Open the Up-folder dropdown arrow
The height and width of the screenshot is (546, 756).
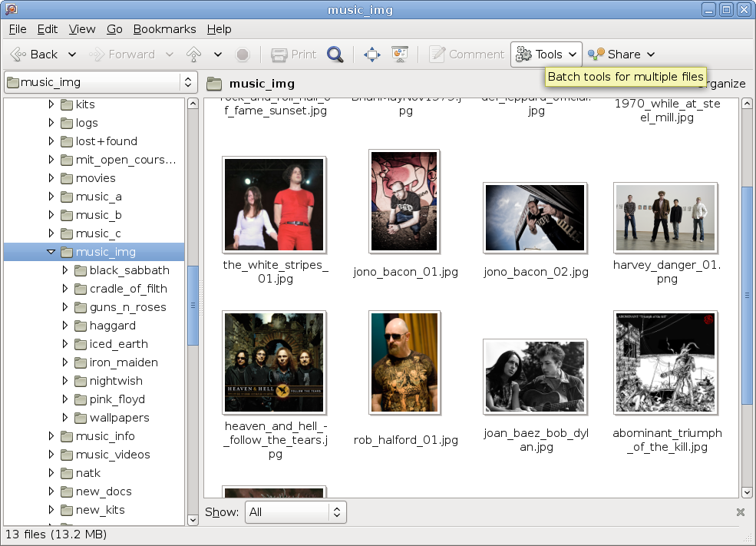218,55
